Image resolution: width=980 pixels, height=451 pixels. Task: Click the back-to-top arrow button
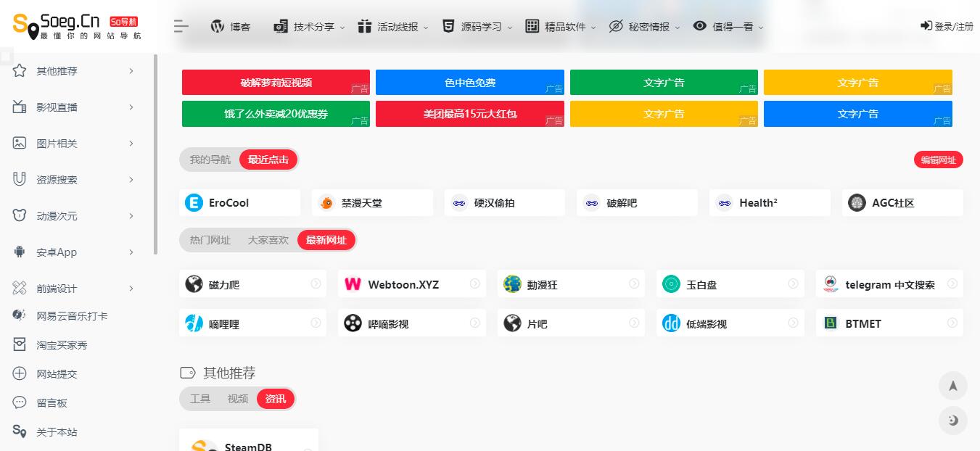tap(953, 386)
